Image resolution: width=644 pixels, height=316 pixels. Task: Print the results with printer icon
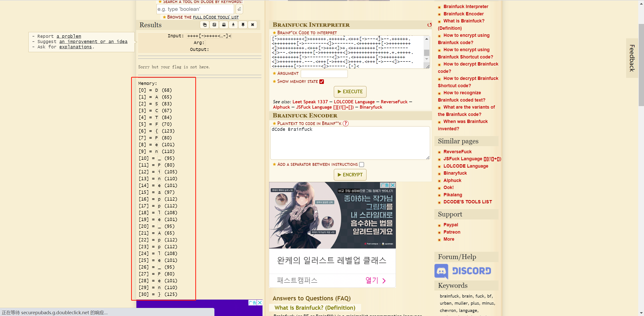224,25
